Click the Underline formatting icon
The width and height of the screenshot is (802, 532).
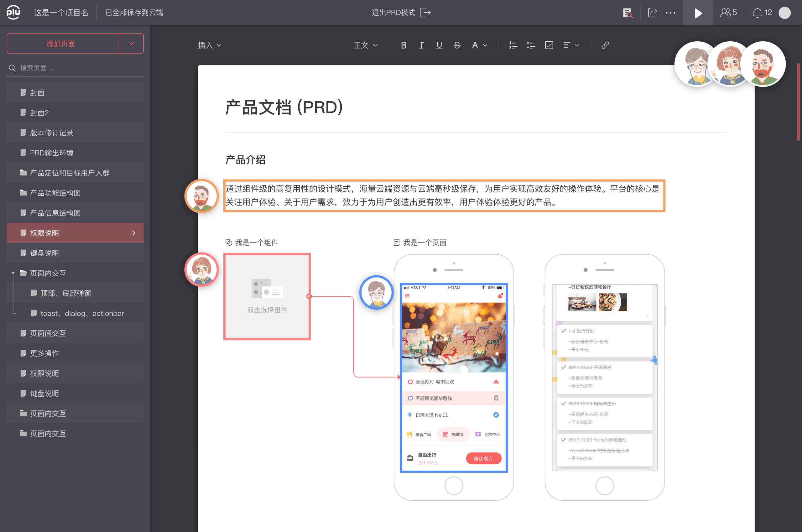(x=439, y=44)
